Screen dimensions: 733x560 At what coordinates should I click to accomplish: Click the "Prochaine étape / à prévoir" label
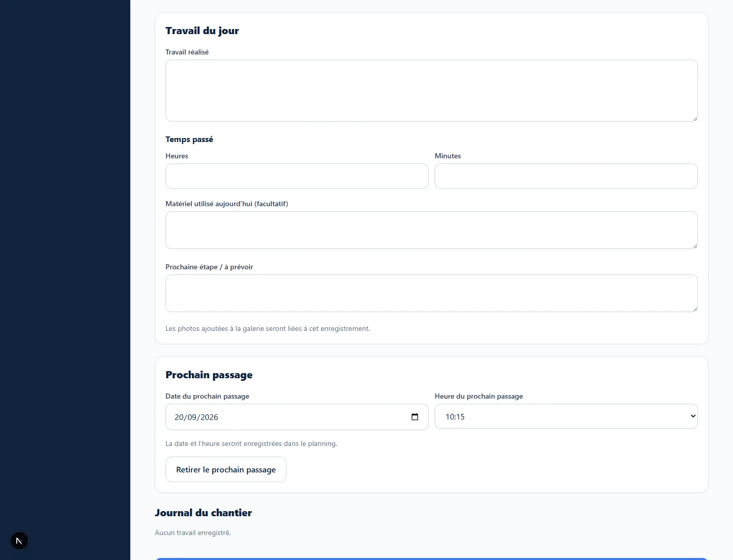209,267
